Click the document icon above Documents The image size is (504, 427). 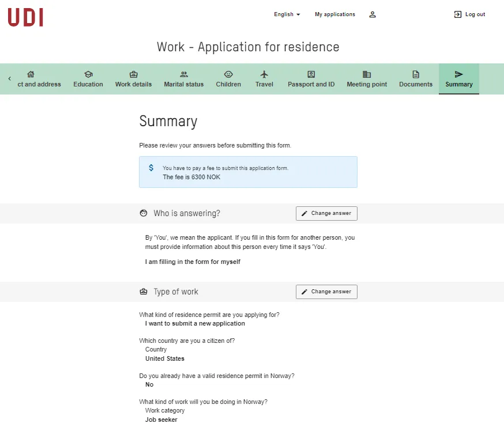(x=416, y=74)
